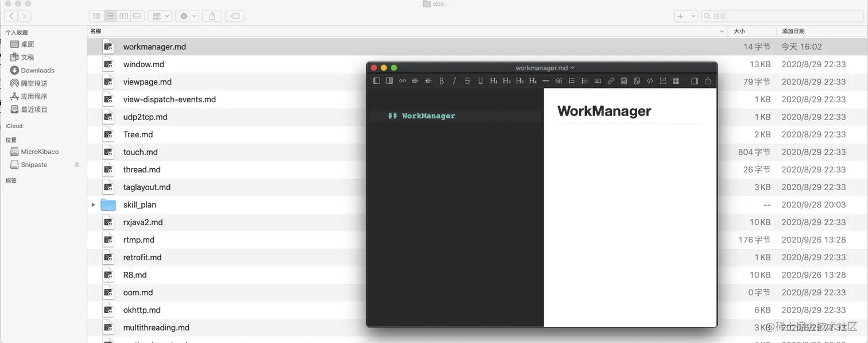Screen dimensions: 868x343
Task: Insert Heading 1 via H1 icon
Action: 494,81
